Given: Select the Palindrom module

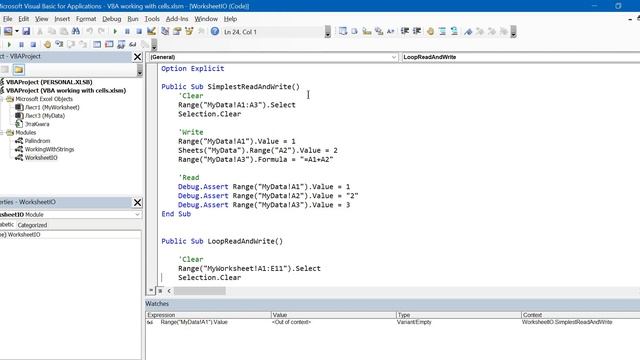Looking at the screenshot, I should 37,141.
